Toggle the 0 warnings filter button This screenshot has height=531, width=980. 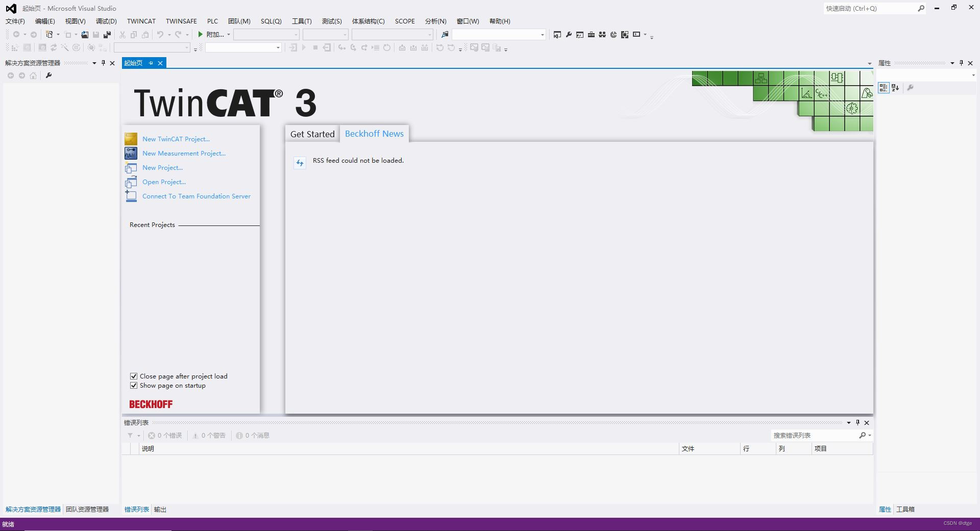click(x=209, y=435)
